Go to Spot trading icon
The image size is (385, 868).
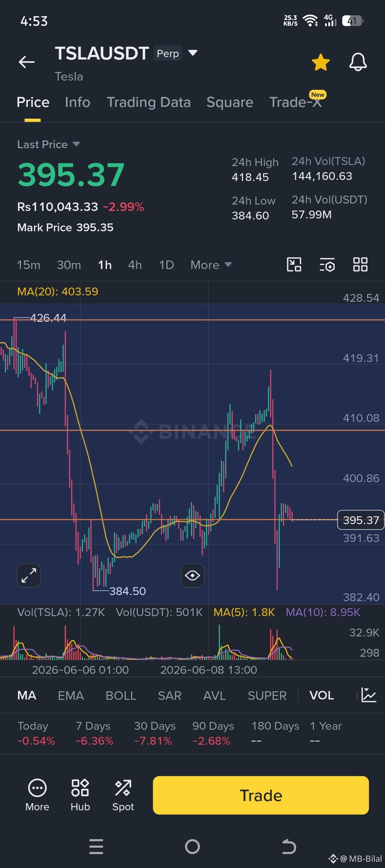click(x=123, y=795)
